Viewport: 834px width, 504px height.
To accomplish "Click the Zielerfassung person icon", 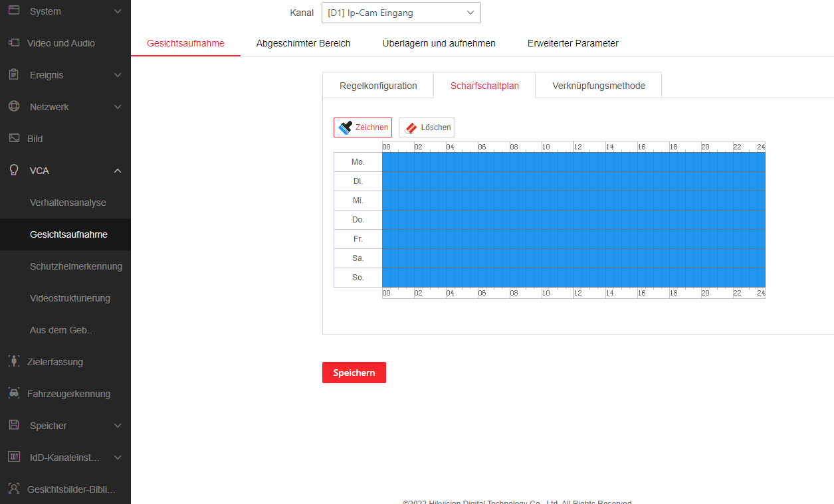I will [x=14, y=362].
